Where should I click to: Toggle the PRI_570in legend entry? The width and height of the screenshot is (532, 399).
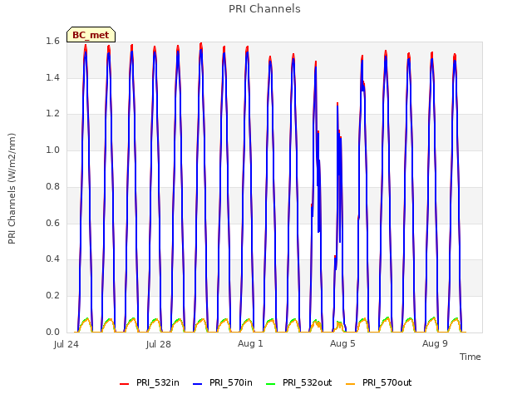click(223, 382)
